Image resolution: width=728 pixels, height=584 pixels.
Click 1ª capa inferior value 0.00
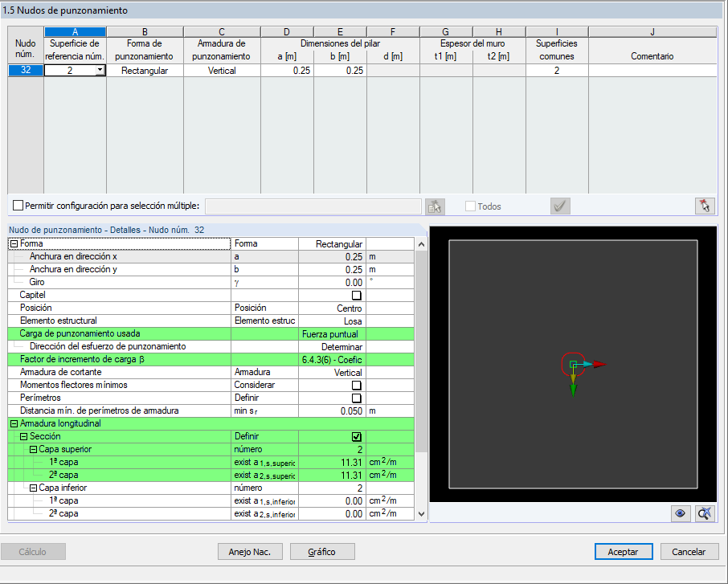tap(332, 501)
